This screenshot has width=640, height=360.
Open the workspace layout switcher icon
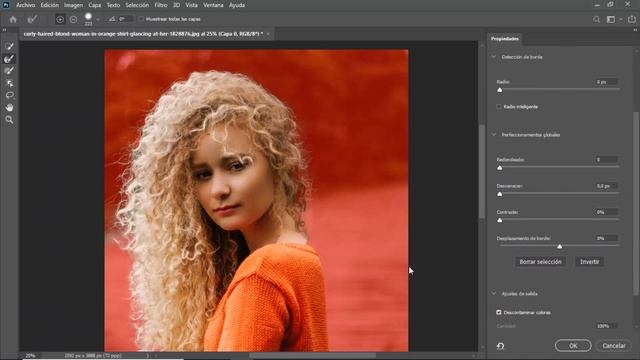pyautogui.click(x=611, y=19)
